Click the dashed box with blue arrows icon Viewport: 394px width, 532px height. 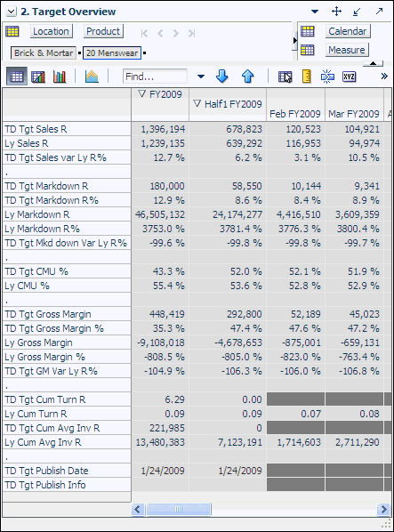tap(327, 77)
